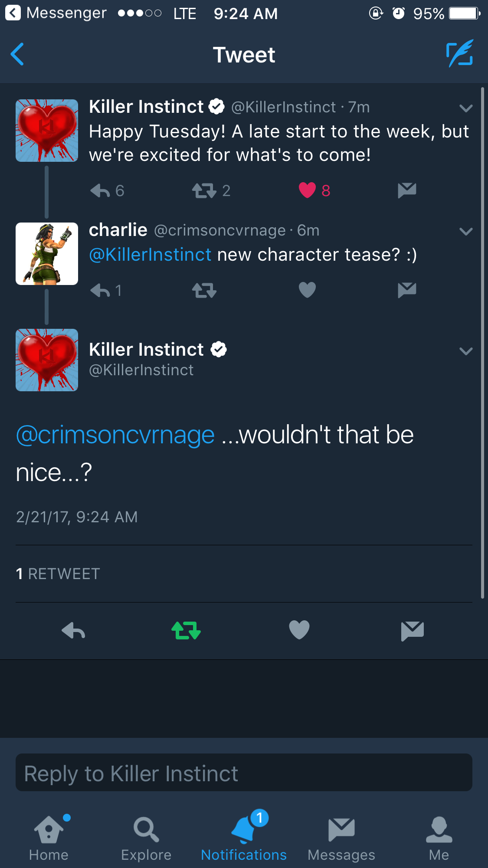
Task: Share charlie's tweet via message icon
Action: (x=407, y=290)
